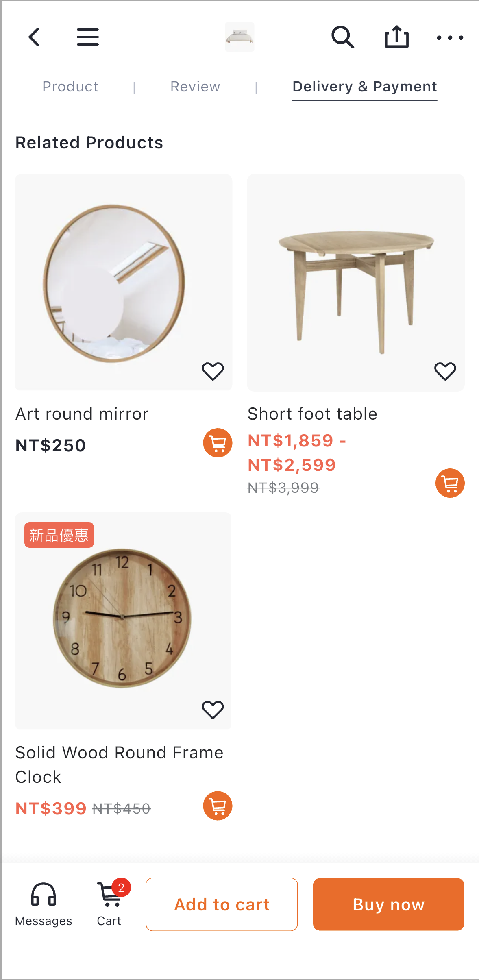This screenshot has width=479, height=980.
Task: Switch to the Review tab
Action: [195, 87]
